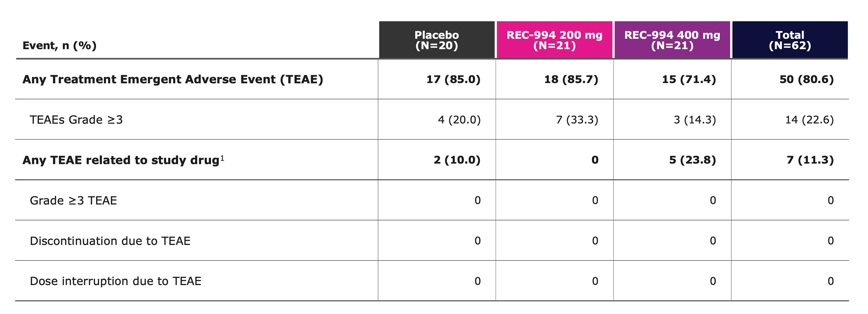This screenshot has width=868, height=314.
Task: Click the Placebo (N=20) column header
Action: point(436,40)
